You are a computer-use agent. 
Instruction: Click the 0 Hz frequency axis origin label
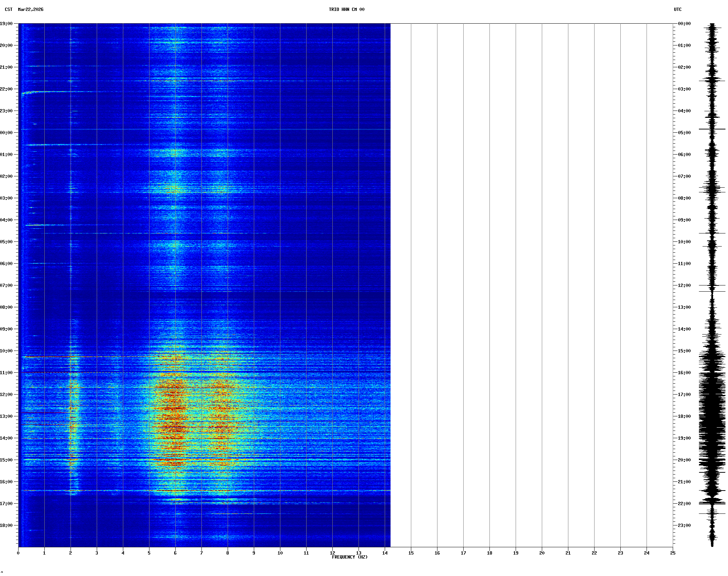point(18,553)
